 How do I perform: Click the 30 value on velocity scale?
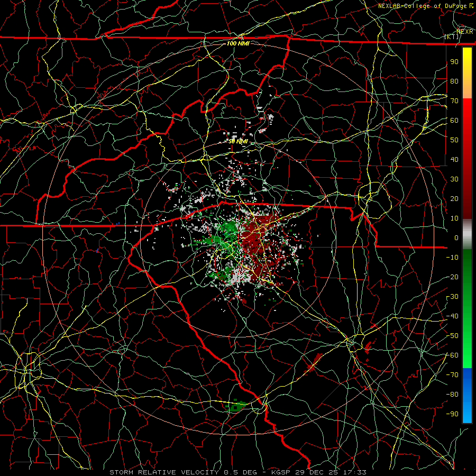(454, 179)
